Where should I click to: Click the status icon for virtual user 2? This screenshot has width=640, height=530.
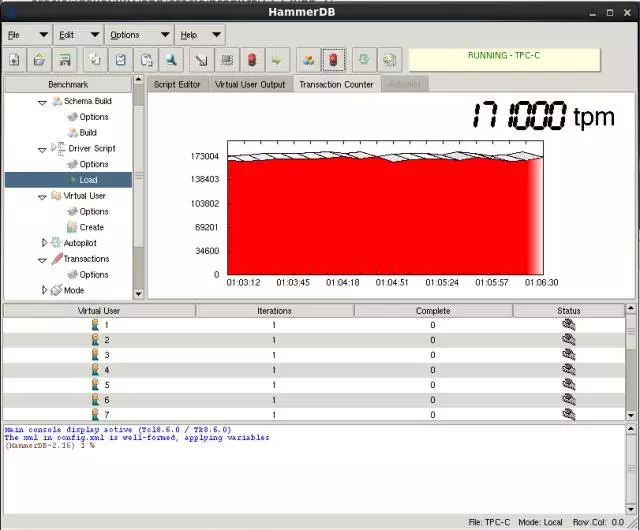click(569, 340)
